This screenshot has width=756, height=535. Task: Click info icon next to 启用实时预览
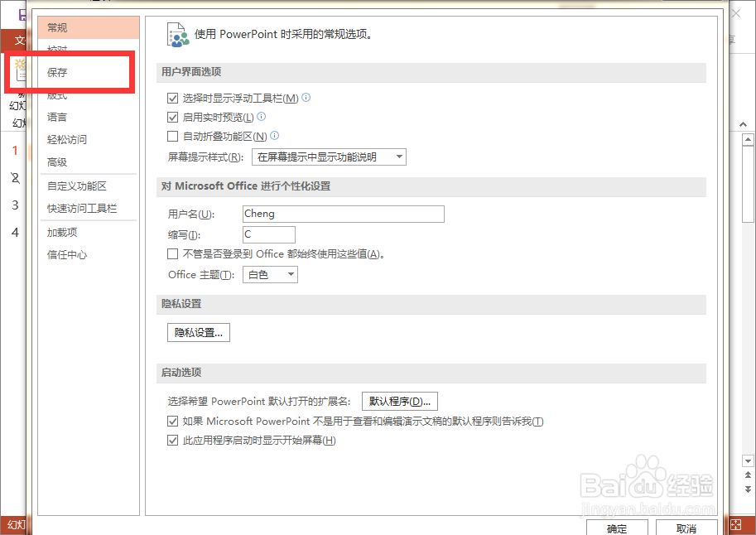tap(262, 116)
